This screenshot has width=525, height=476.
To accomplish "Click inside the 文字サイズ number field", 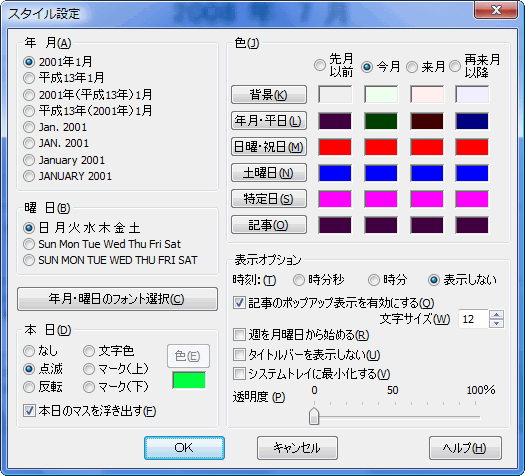I will tap(474, 319).
